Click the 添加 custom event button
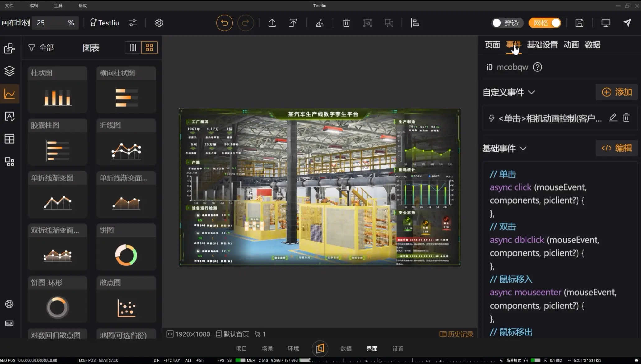 coord(616,92)
